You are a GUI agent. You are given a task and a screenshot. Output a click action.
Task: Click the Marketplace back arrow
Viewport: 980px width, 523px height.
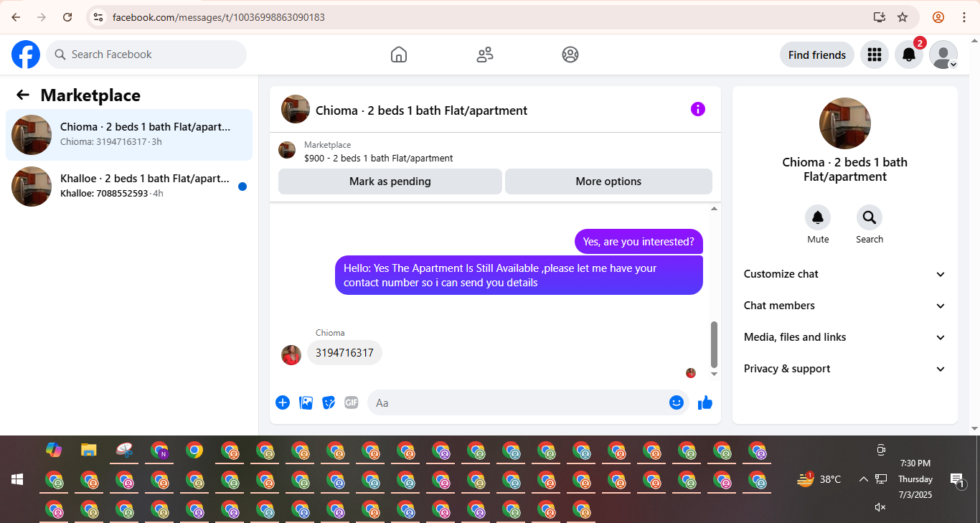23,95
